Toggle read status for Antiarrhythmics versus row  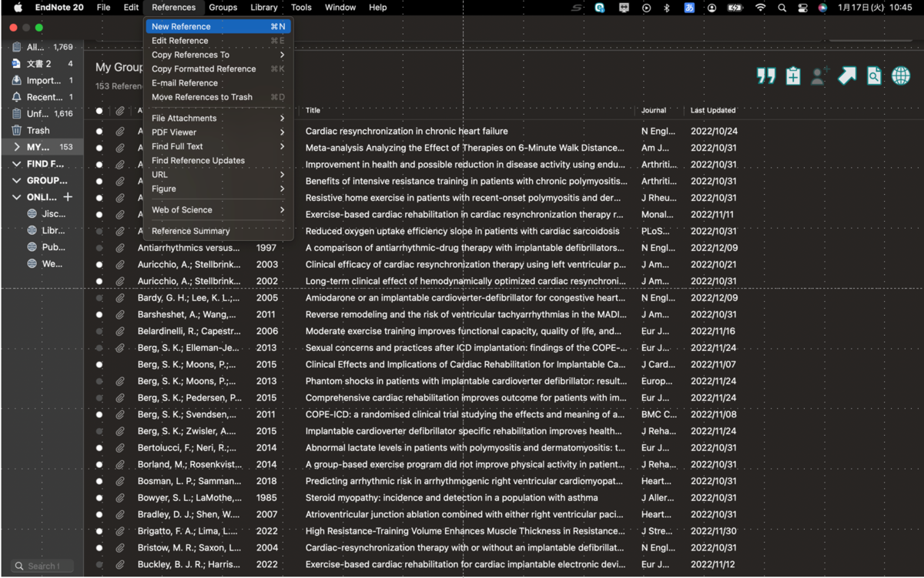(99, 248)
